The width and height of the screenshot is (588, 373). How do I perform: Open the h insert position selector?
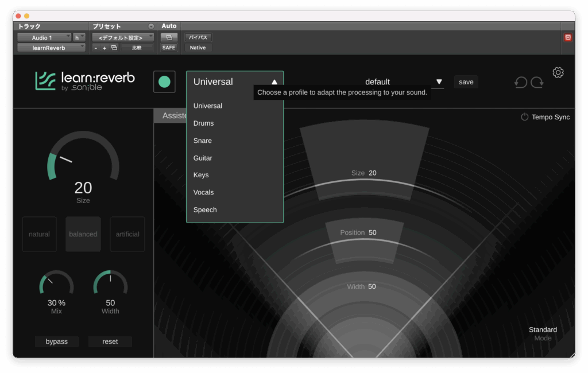pyautogui.click(x=79, y=37)
